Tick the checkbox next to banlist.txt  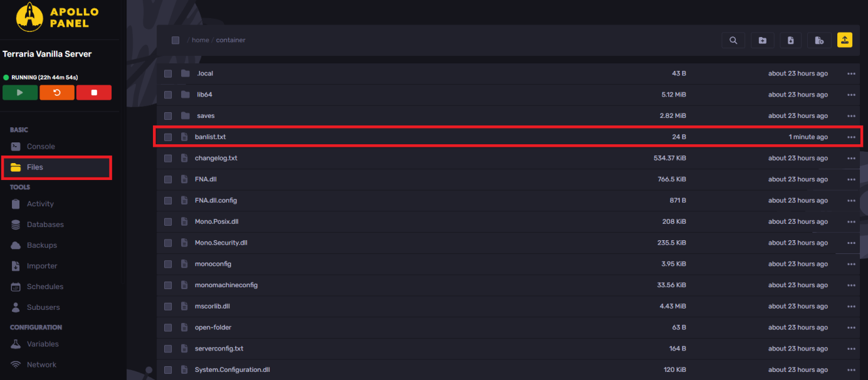[x=168, y=137]
